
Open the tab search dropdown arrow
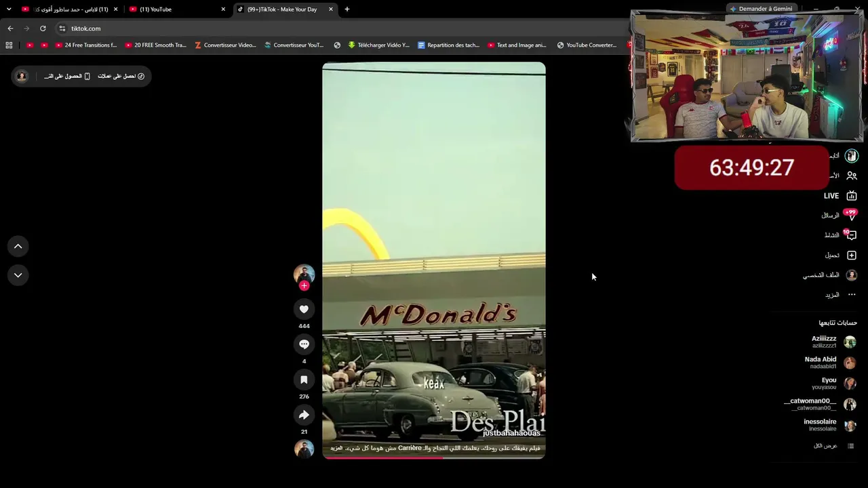9,9
